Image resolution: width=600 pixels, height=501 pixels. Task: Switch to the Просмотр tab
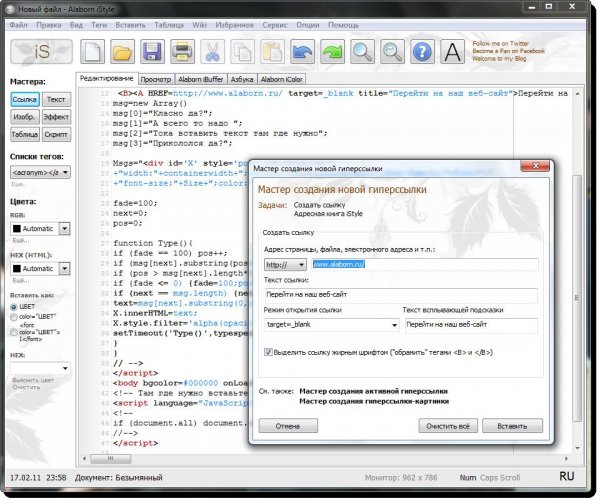click(155, 79)
